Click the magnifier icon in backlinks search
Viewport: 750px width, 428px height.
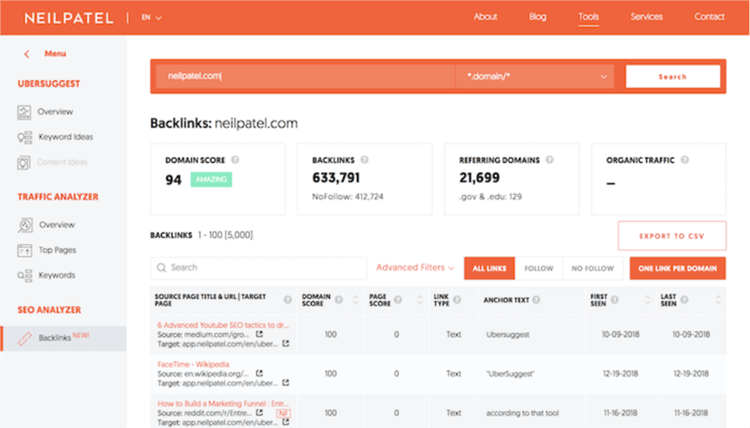162,267
